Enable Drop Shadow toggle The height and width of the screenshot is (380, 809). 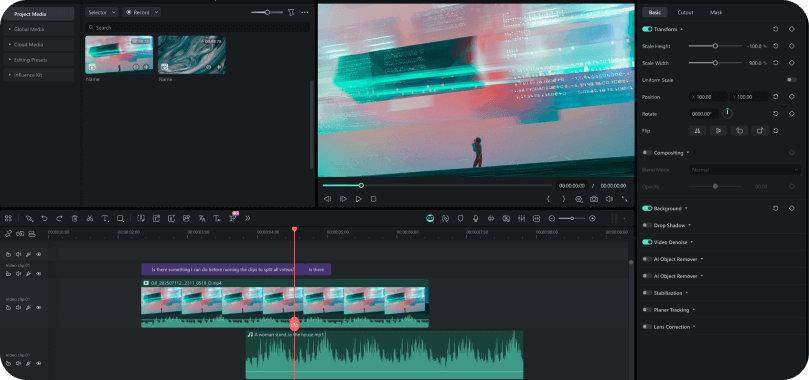647,225
